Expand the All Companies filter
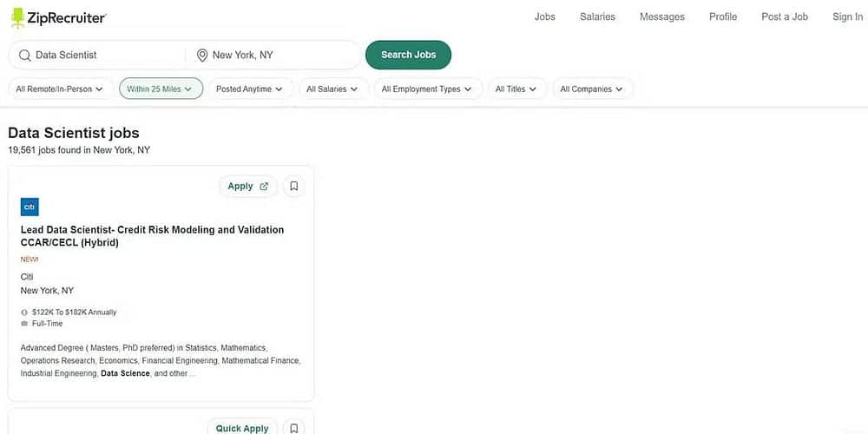 [592, 89]
